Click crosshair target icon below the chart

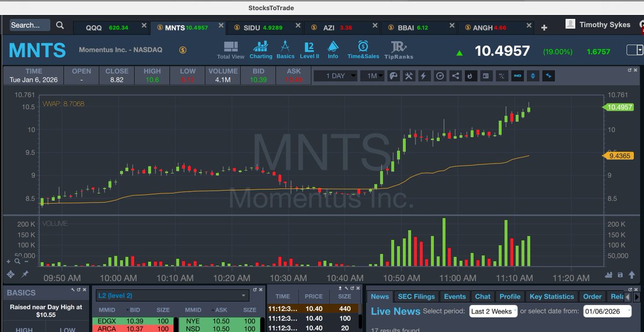click(x=10, y=275)
